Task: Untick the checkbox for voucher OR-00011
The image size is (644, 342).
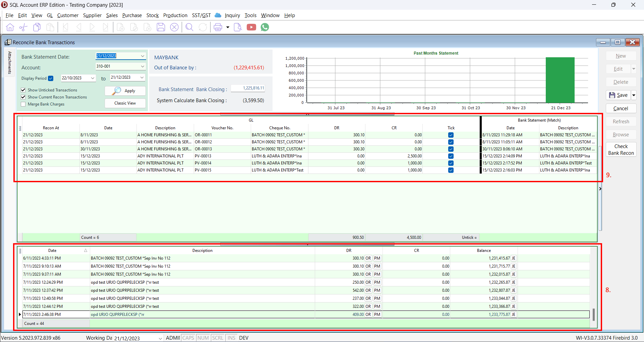Action: [x=451, y=135]
